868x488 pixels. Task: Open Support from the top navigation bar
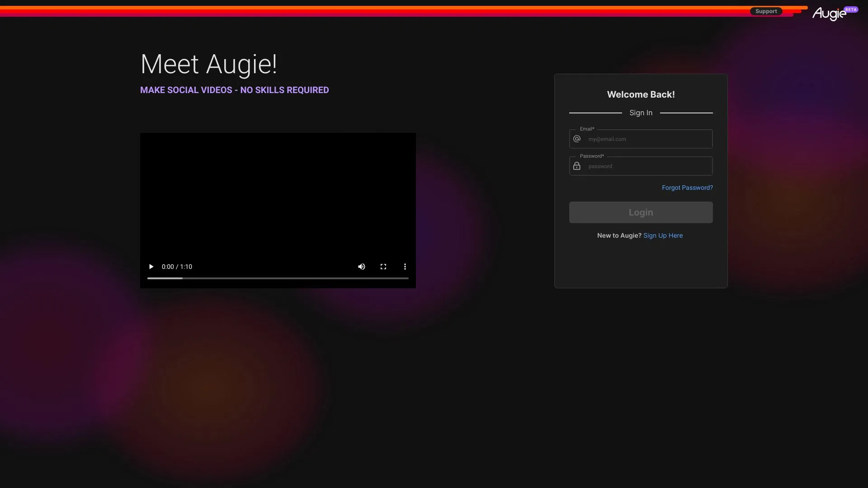[766, 11]
